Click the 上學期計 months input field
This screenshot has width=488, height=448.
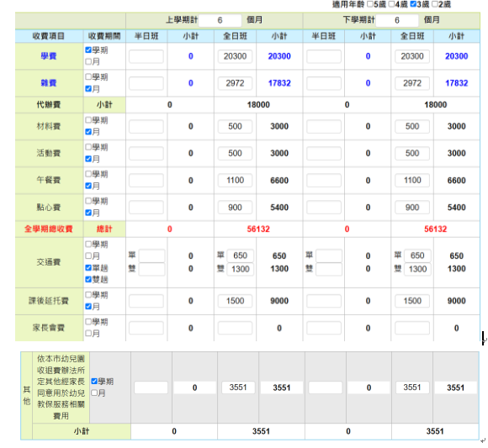(220, 20)
